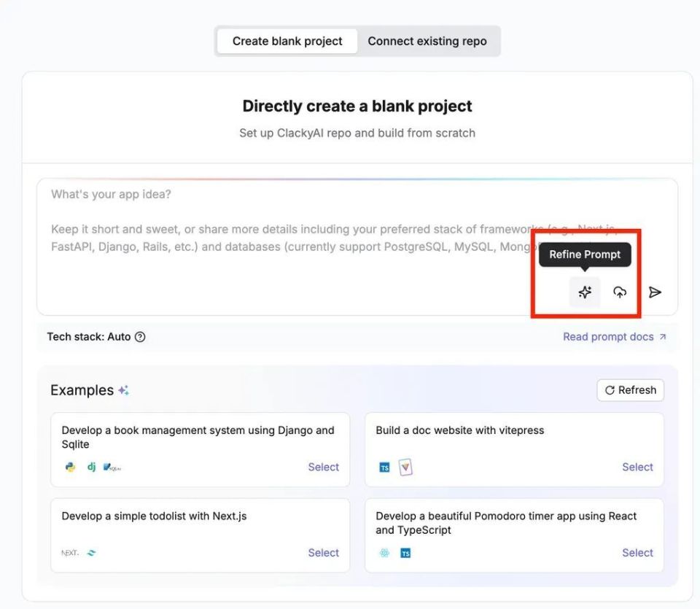Click the Python icon on Django example card

point(69,467)
